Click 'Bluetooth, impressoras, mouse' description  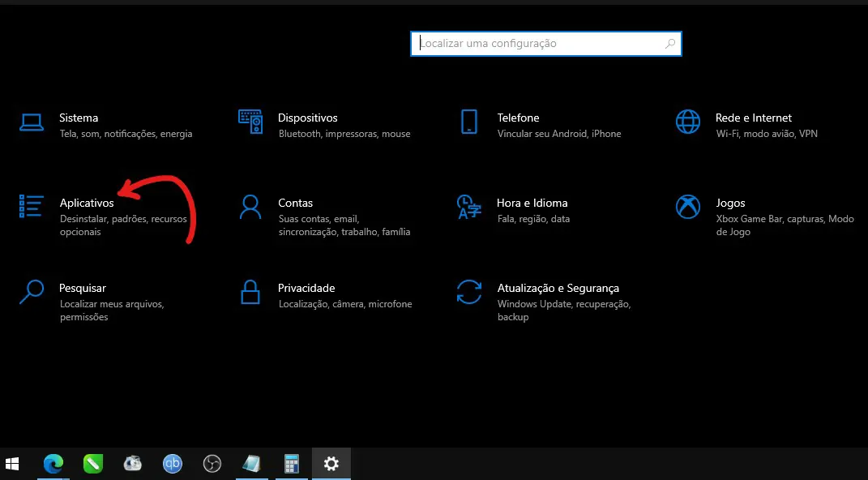click(x=344, y=134)
